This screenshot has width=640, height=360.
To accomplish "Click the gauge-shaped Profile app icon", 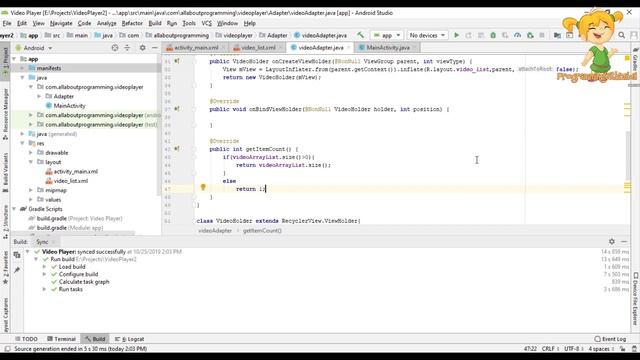I will pyautogui.click(x=518, y=36).
